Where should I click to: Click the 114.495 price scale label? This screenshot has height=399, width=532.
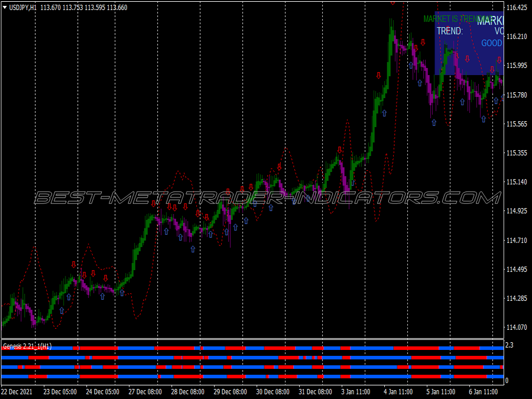pos(517,270)
